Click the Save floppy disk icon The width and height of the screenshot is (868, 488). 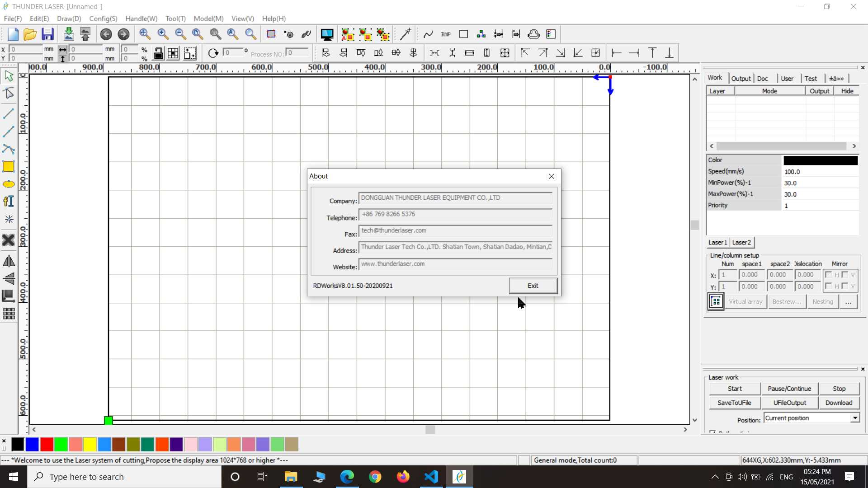tap(47, 34)
